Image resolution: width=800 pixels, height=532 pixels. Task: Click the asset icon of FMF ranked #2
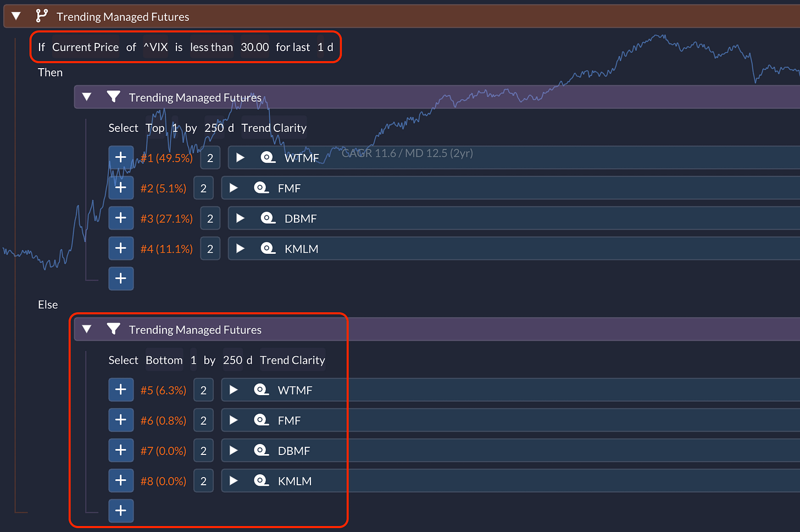point(261,188)
